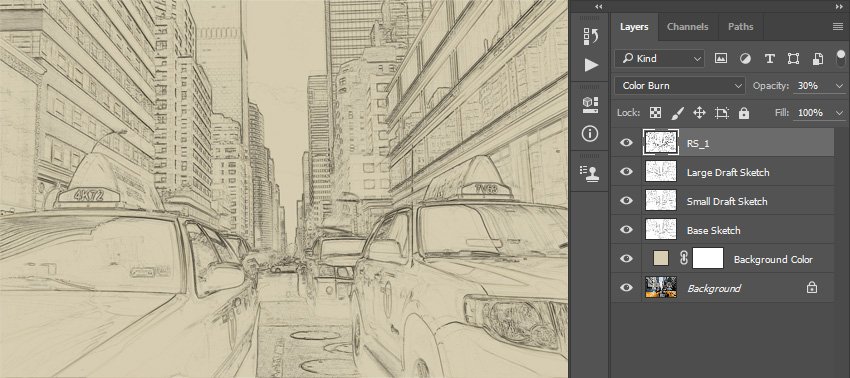Hide the Large Draft Sketch layer
The height and width of the screenshot is (378, 850).
[626, 171]
